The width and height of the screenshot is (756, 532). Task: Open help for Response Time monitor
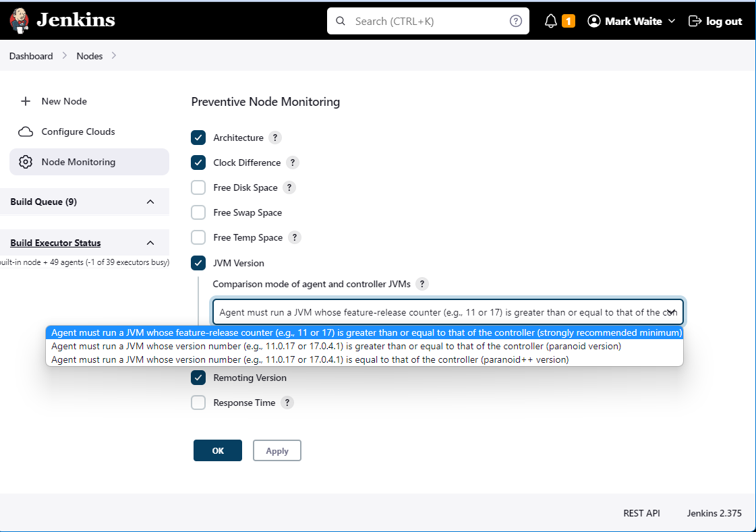[287, 403]
